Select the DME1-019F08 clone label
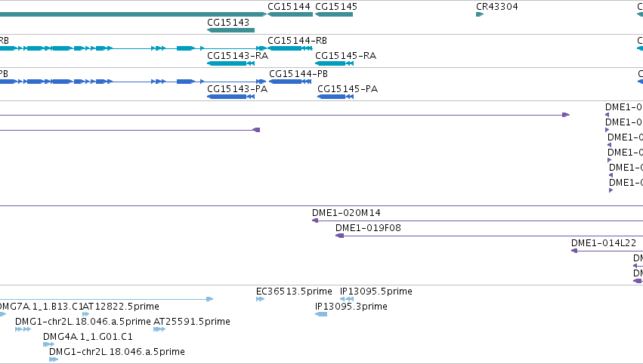The width and height of the screenshot is (643, 364). pyautogui.click(x=368, y=228)
